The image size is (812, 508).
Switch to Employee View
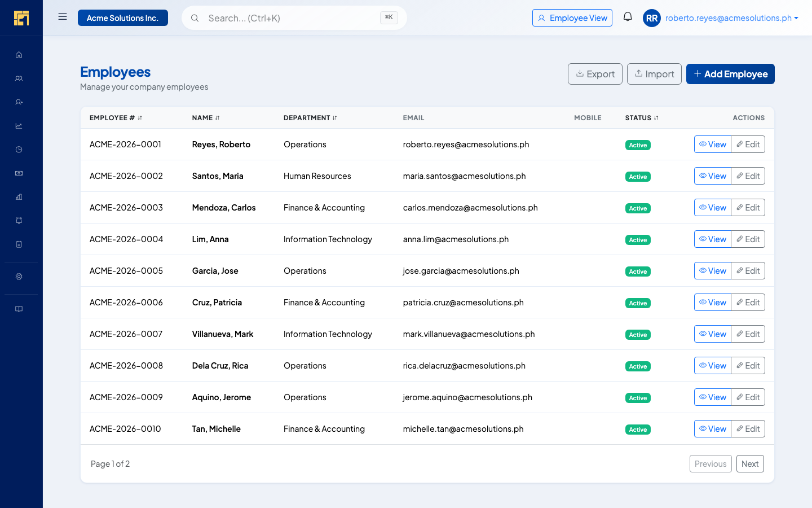[572, 18]
